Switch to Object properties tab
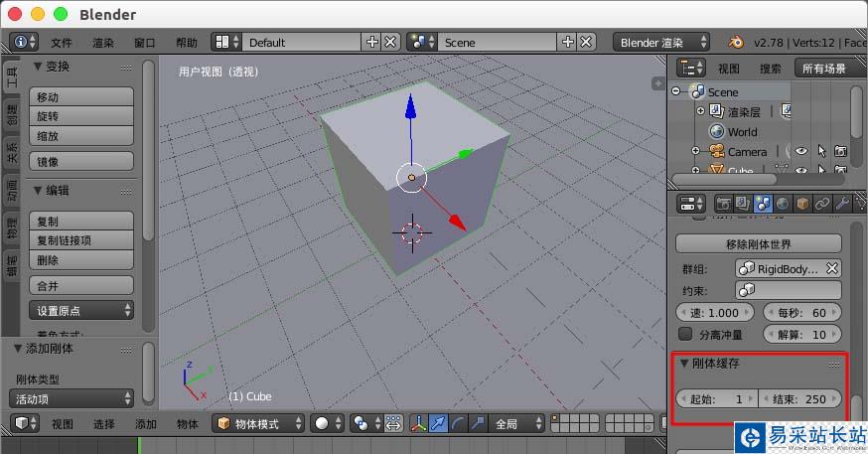Image resolution: width=868 pixels, height=454 pixels. coord(802,204)
